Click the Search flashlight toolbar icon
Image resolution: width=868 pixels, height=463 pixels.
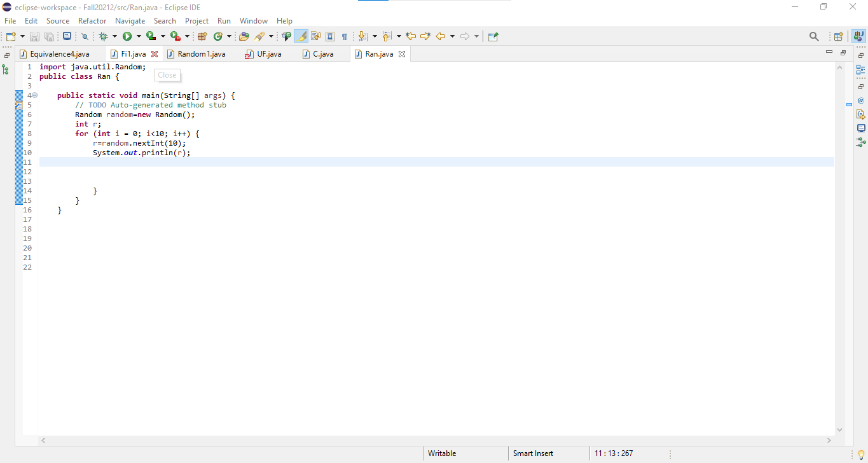[259, 36]
